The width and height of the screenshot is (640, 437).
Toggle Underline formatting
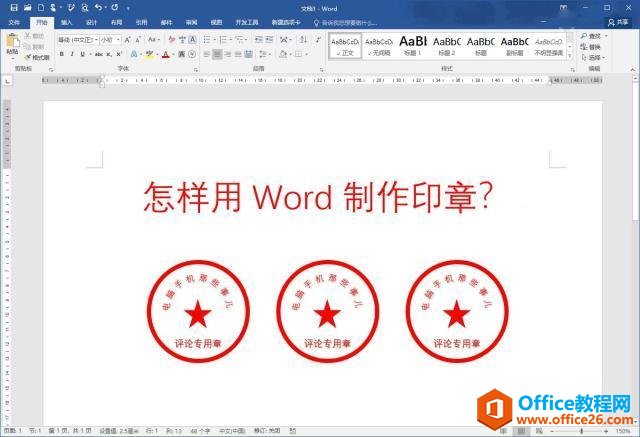click(x=82, y=54)
